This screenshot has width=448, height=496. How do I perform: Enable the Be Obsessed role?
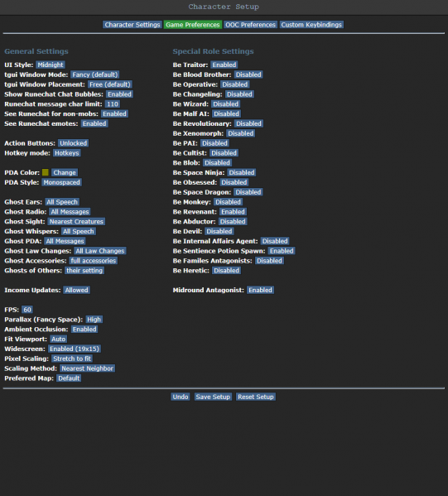point(234,182)
